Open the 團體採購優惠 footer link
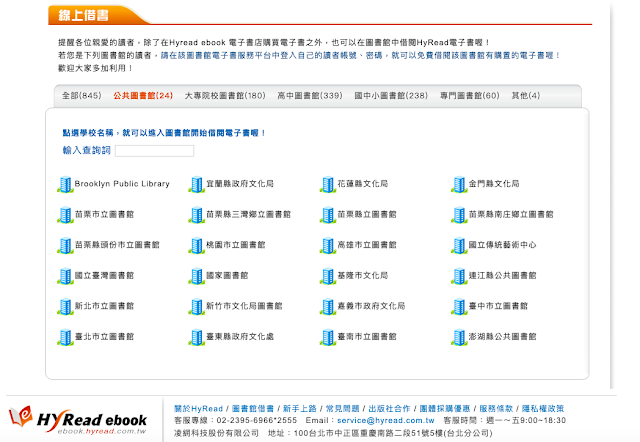Image resolution: width=640 pixels, height=442 pixels. coord(445,409)
